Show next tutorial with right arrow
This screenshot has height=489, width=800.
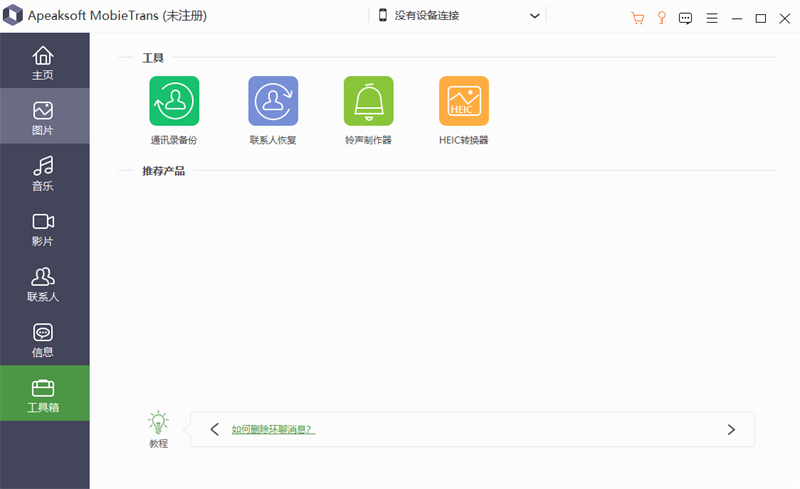click(x=731, y=429)
